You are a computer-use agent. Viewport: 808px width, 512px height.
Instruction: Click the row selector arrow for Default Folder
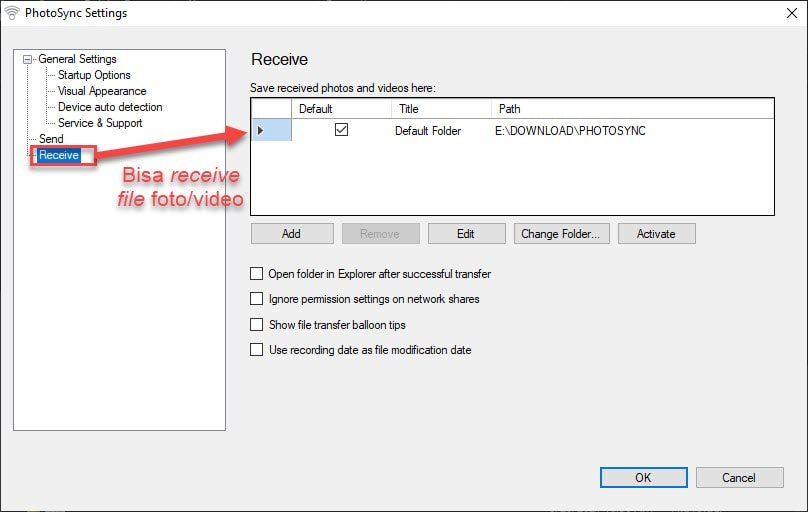coord(271,130)
